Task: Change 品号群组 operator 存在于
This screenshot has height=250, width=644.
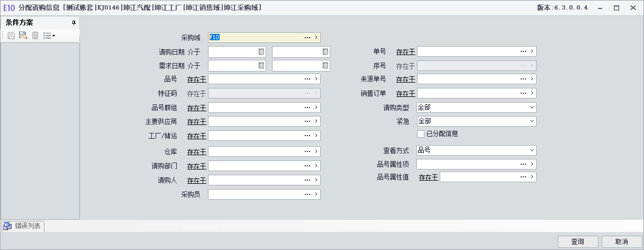Action: pos(196,108)
